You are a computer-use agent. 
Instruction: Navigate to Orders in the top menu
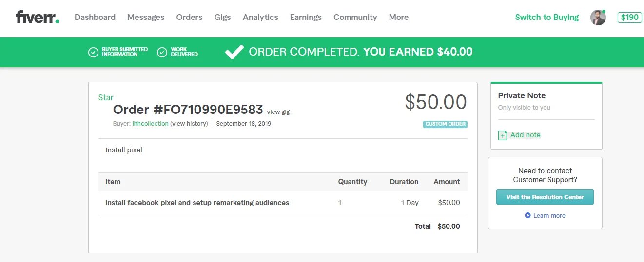click(x=189, y=18)
